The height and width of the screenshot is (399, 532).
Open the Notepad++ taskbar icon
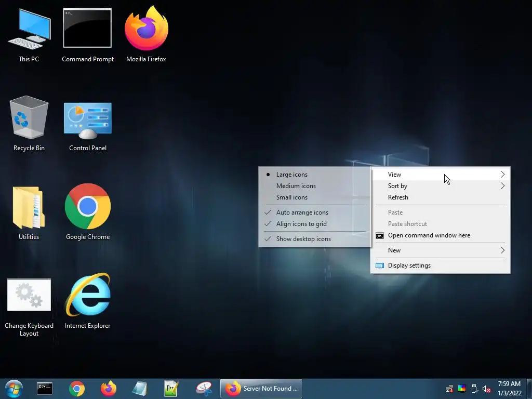tap(171, 389)
